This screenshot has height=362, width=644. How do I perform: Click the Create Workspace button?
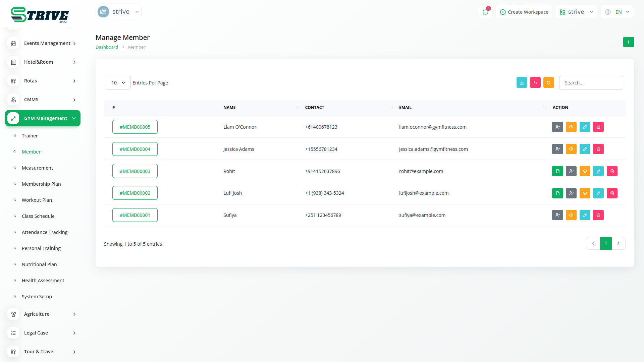pos(524,12)
